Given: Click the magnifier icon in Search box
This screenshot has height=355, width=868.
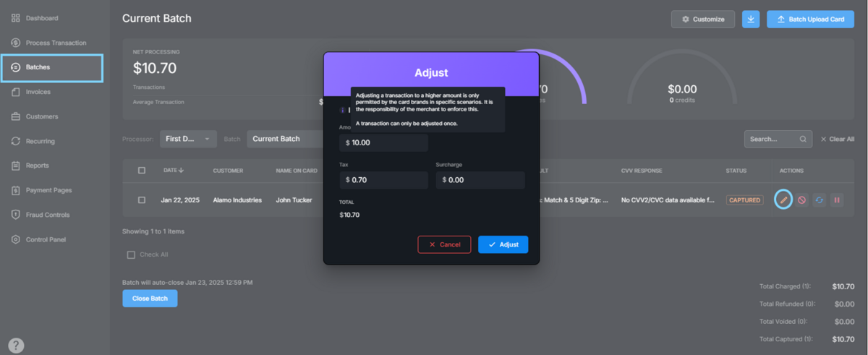Looking at the screenshot, I should (803, 139).
